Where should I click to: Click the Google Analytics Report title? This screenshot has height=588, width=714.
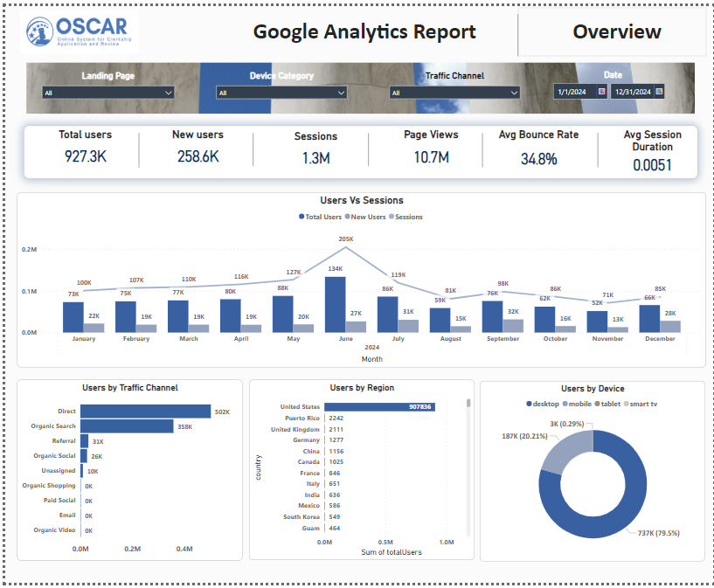[364, 31]
